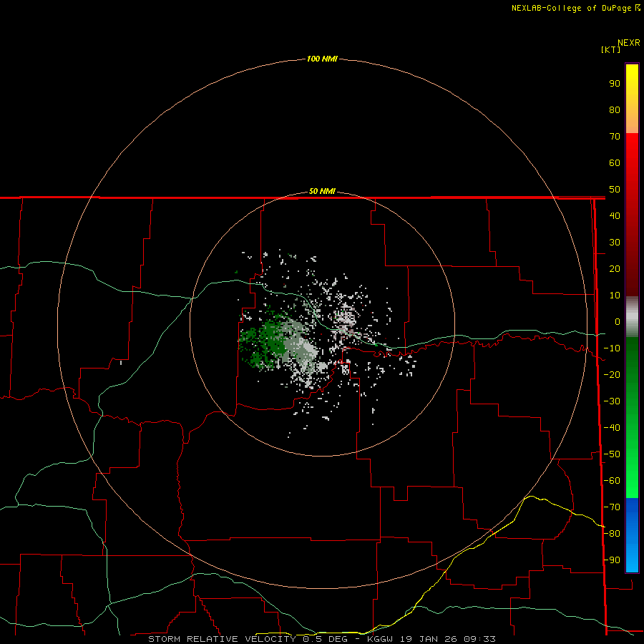Image resolution: width=644 pixels, height=644 pixels.
Task: Click the KGGW radar site identifier
Action: [x=380, y=639]
